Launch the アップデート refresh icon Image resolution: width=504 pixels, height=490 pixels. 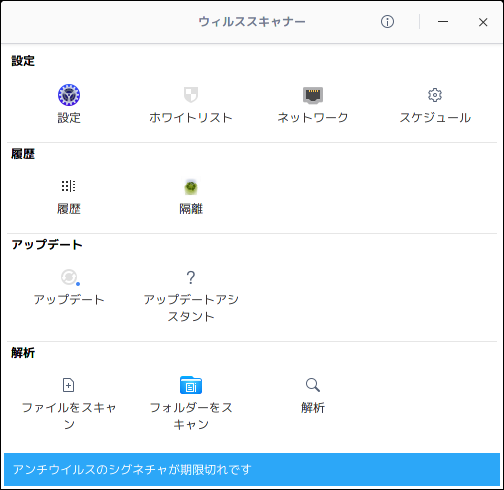[69, 277]
